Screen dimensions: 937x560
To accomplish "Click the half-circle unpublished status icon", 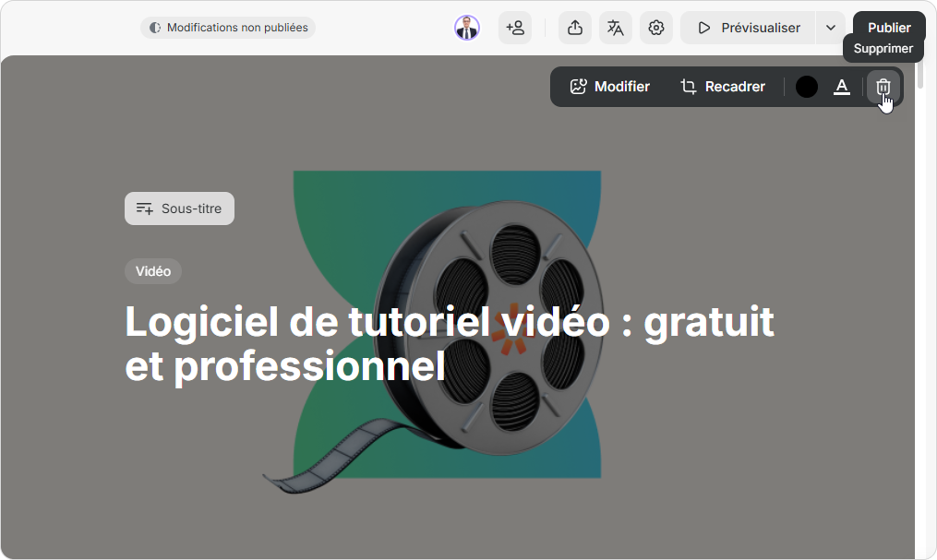I will (155, 28).
